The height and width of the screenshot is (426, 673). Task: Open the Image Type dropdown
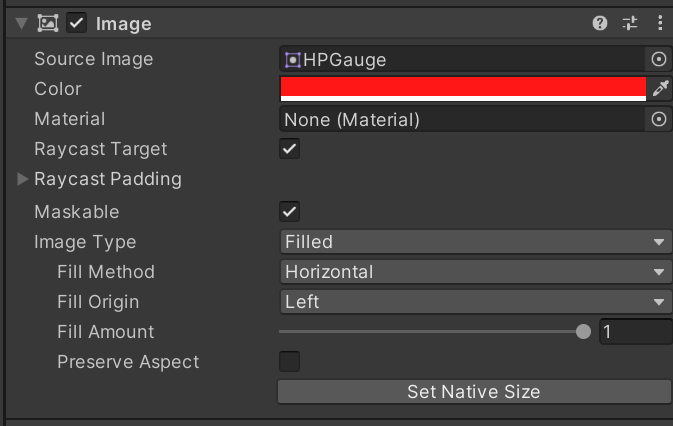[474, 242]
